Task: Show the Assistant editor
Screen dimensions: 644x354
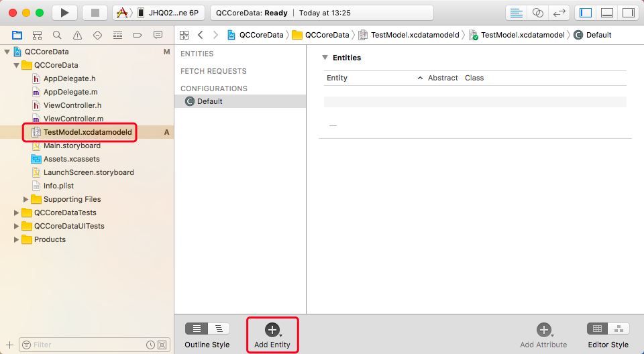Action: [x=537, y=13]
